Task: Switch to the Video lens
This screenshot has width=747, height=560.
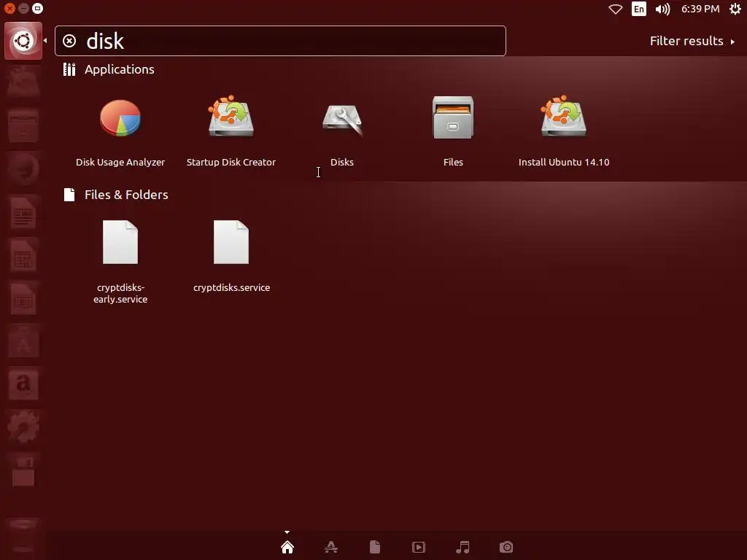Action: coord(419,547)
